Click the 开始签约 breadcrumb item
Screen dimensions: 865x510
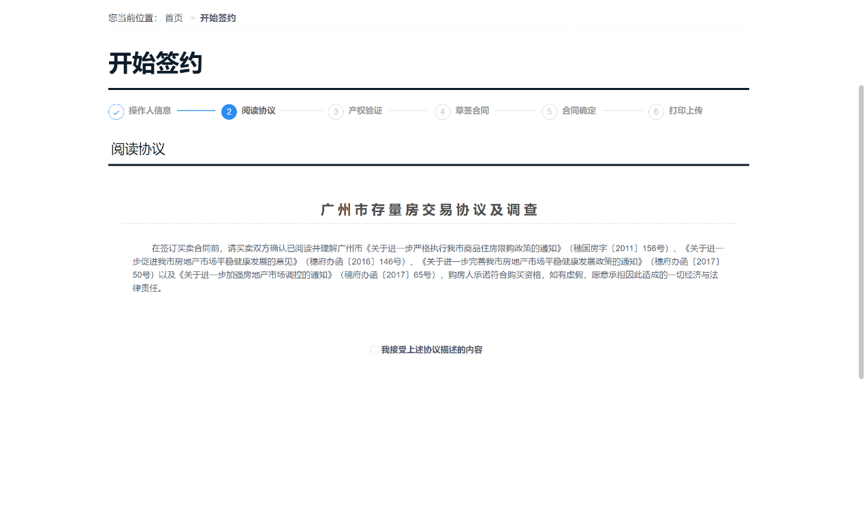(218, 18)
